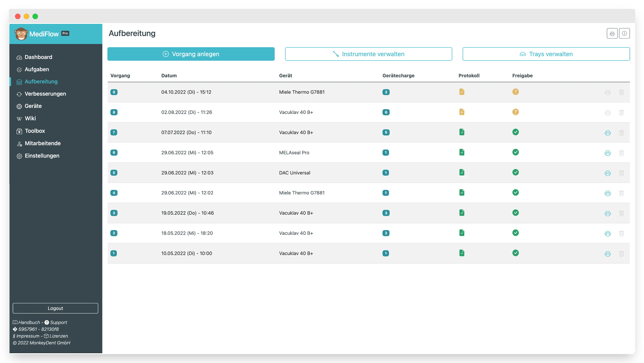
Task: Click the Gerätecharge 6 badge for Vorgang 8
Action: [x=386, y=112]
